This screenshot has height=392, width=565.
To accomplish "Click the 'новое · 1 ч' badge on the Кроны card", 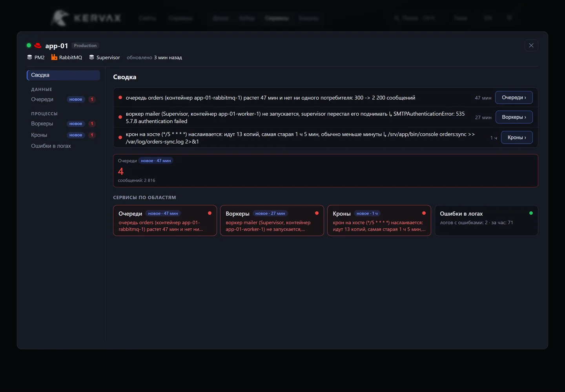I will click(x=367, y=214).
